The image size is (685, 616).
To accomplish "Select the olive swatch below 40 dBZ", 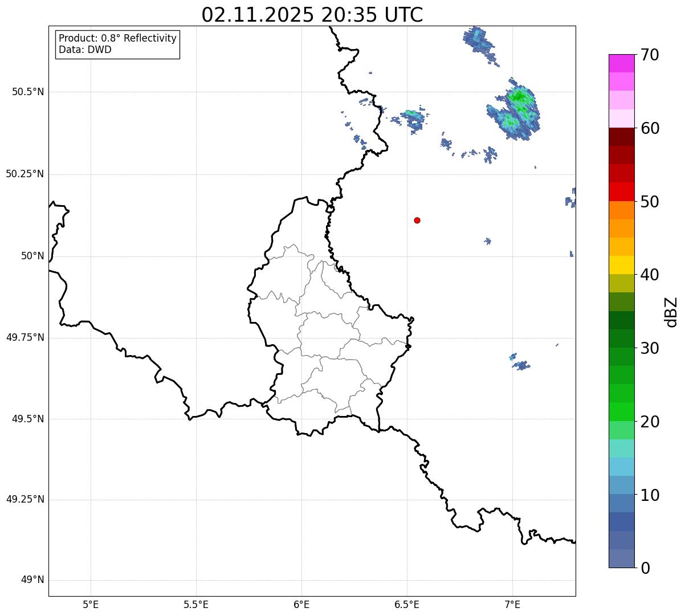I will (621, 283).
